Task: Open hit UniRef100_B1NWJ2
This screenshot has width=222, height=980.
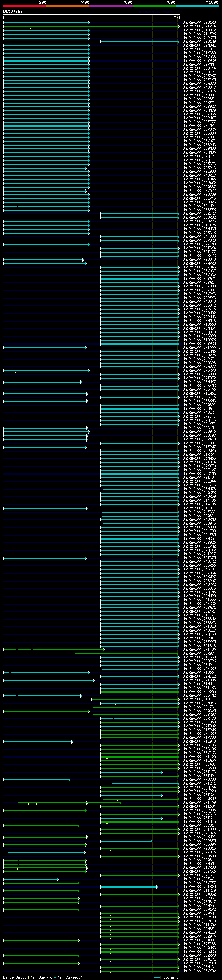Action: click(199, 30)
